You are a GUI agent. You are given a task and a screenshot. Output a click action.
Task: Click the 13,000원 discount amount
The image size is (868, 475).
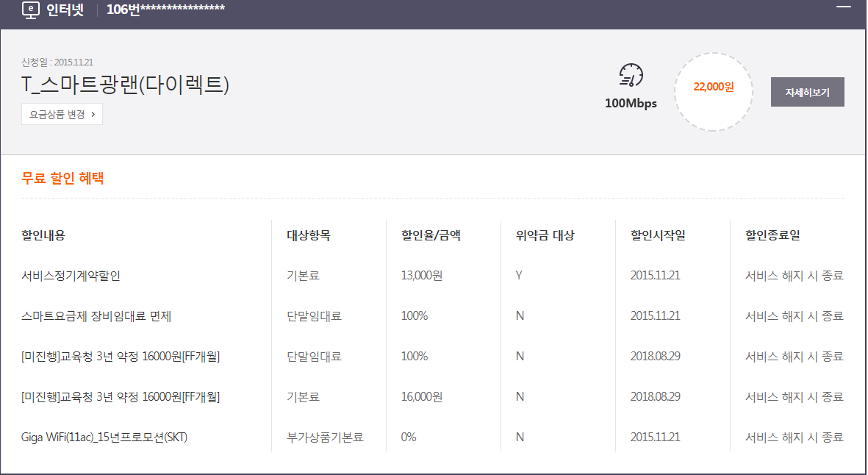421,276
